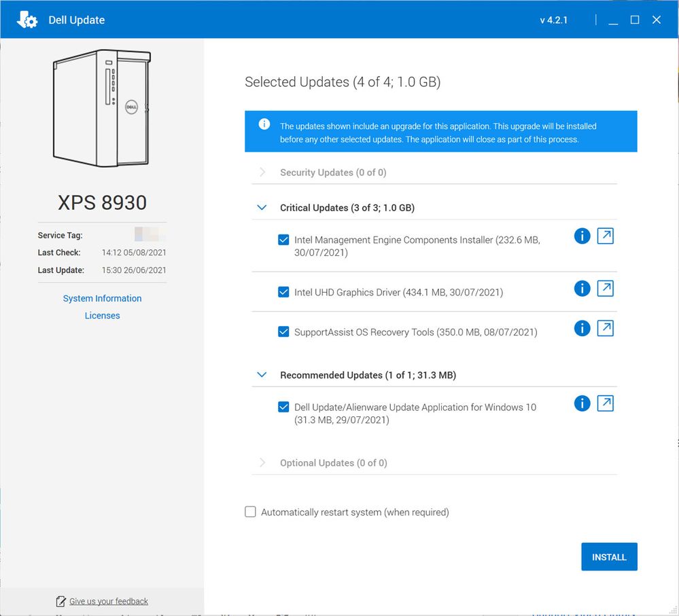Show info for SupportAssist OS Recovery Tools
Viewport: 679px width, 616px height.
tap(582, 328)
